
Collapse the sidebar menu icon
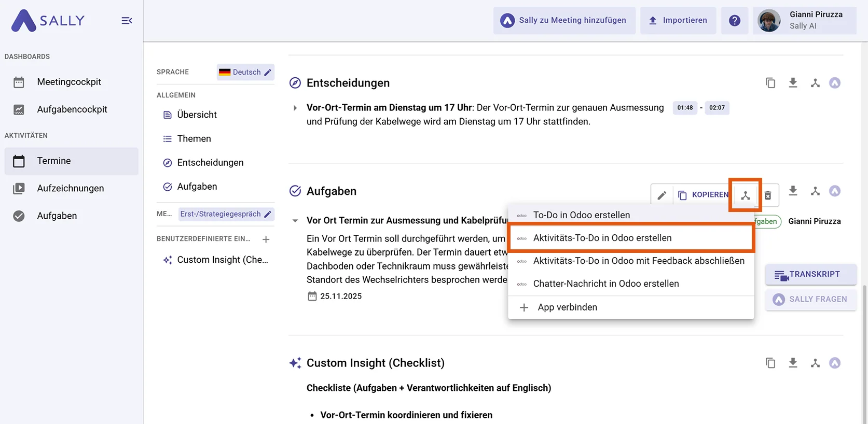[x=127, y=21]
